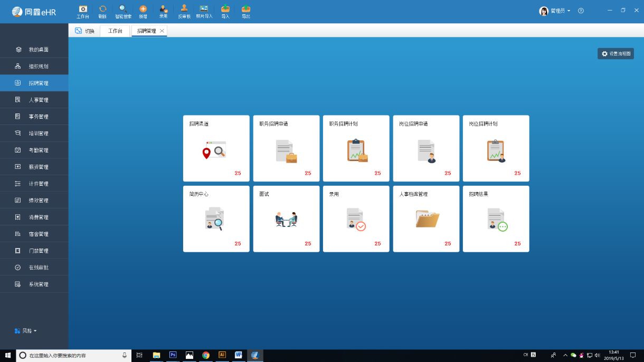Viewport: 644px width, 362px height.
Task: Click the 录用 icon in the toolbar
Action: pyautogui.click(x=164, y=12)
